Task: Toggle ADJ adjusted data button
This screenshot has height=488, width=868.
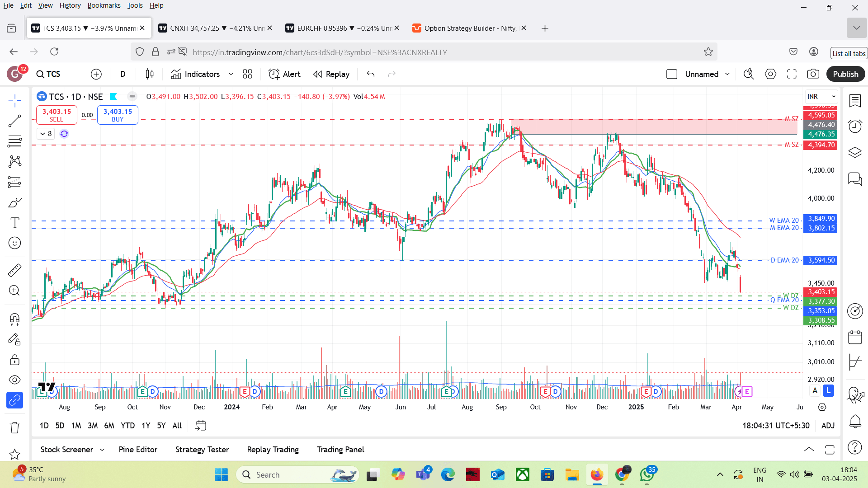Action: pos(828,426)
